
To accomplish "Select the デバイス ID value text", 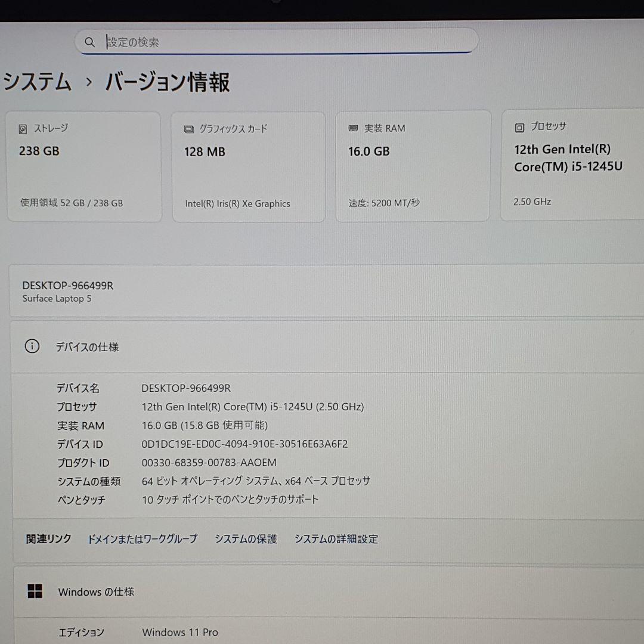I will (x=244, y=444).
